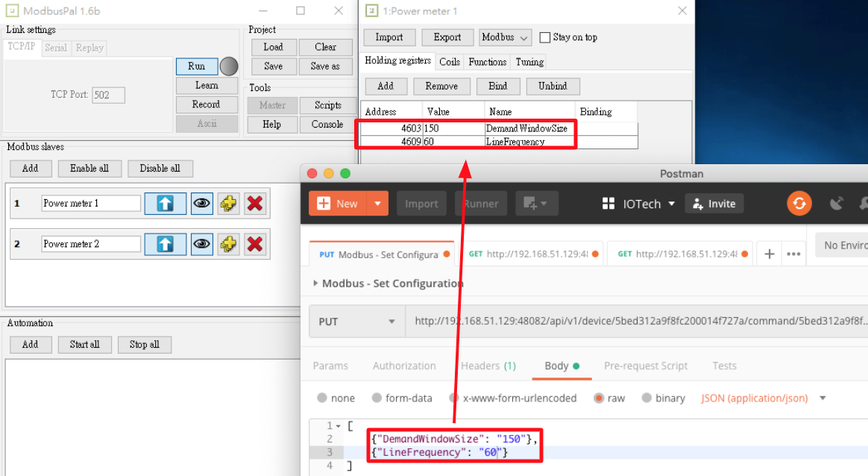The height and width of the screenshot is (476, 868).
Task: Select the form-data body radio option
Action: pos(377,398)
